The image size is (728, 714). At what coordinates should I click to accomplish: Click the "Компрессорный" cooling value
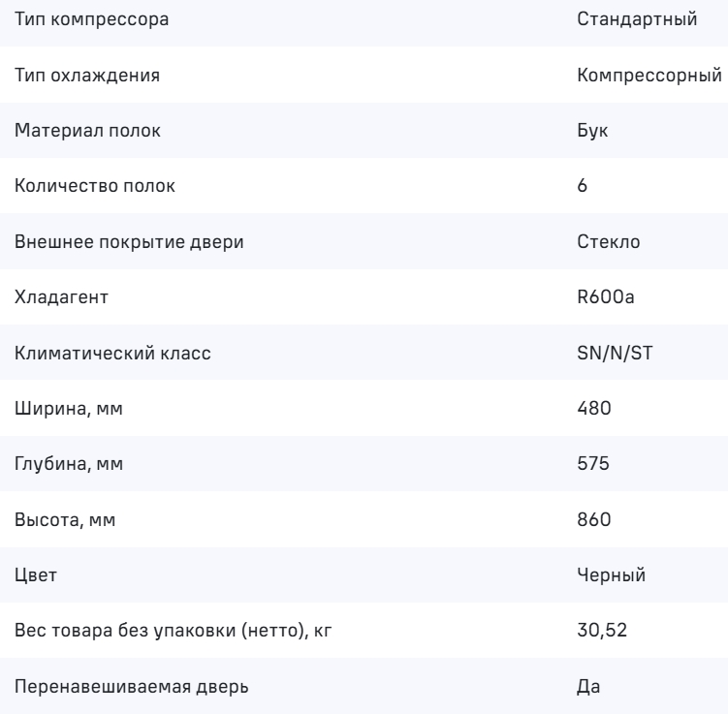click(x=649, y=75)
